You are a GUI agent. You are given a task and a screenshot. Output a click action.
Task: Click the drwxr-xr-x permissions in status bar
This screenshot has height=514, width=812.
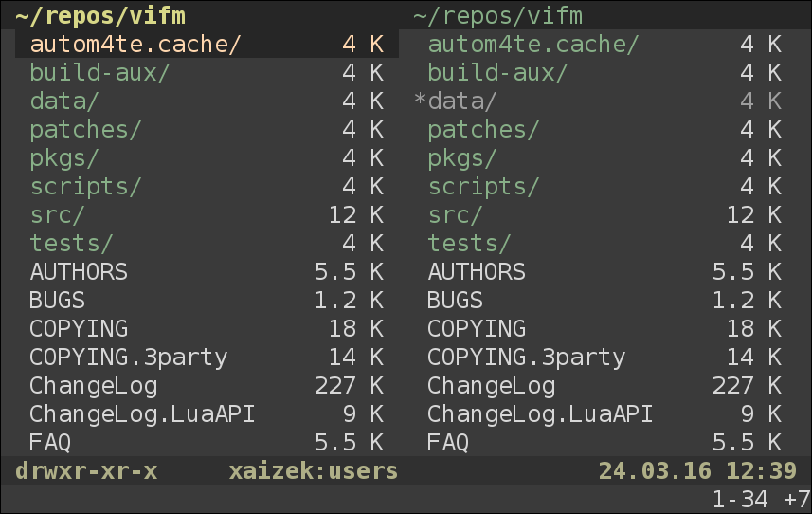coord(86,471)
